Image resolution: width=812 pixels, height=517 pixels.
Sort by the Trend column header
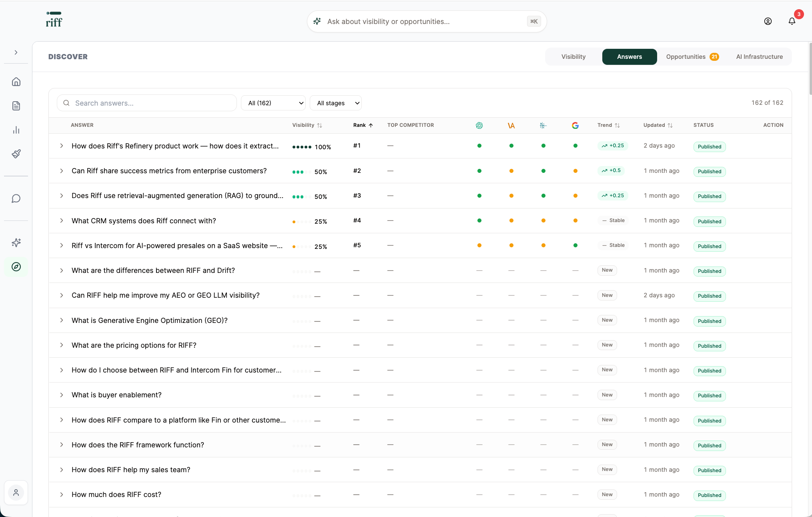coord(608,125)
